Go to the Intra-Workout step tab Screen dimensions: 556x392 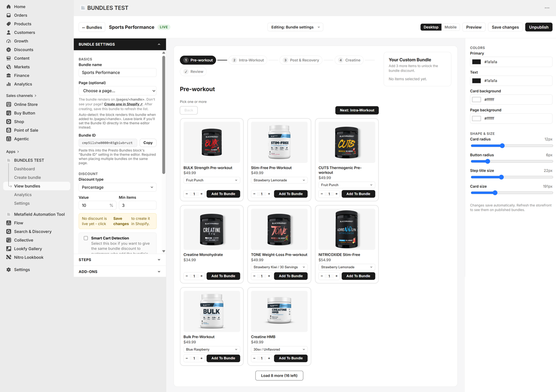[x=248, y=60]
